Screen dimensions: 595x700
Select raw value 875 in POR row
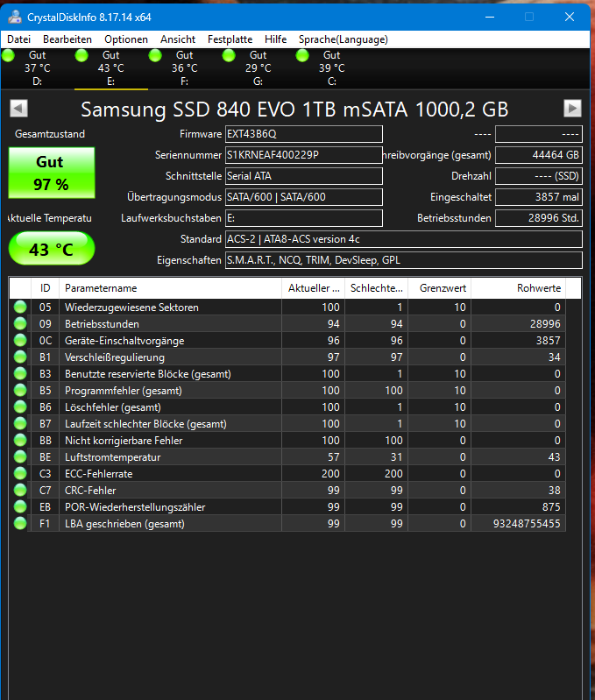pyautogui.click(x=518, y=506)
